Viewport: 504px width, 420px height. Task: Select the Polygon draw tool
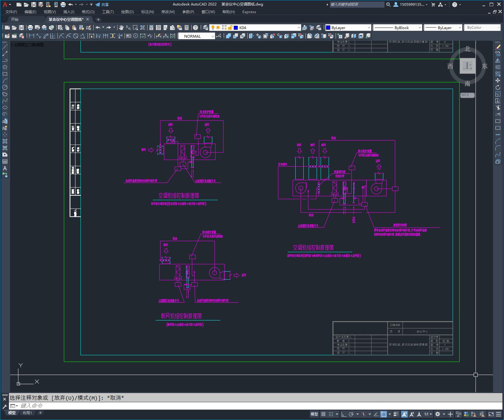click(x=5, y=67)
